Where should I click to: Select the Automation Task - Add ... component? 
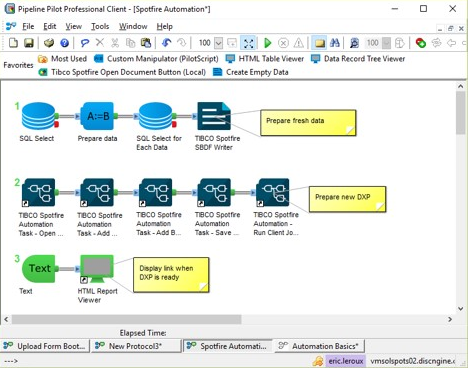97,192
